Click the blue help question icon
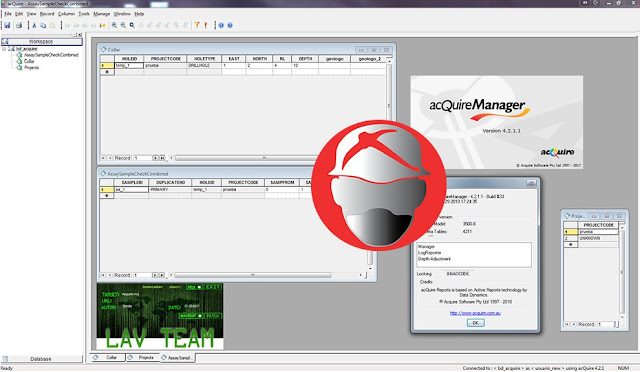 click(x=230, y=25)
